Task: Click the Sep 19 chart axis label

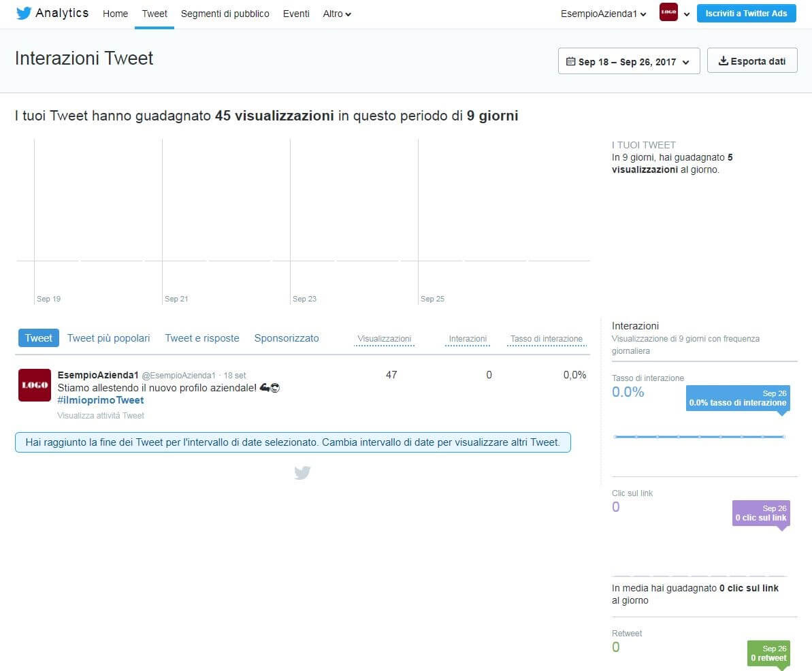Action: point(49,299)
